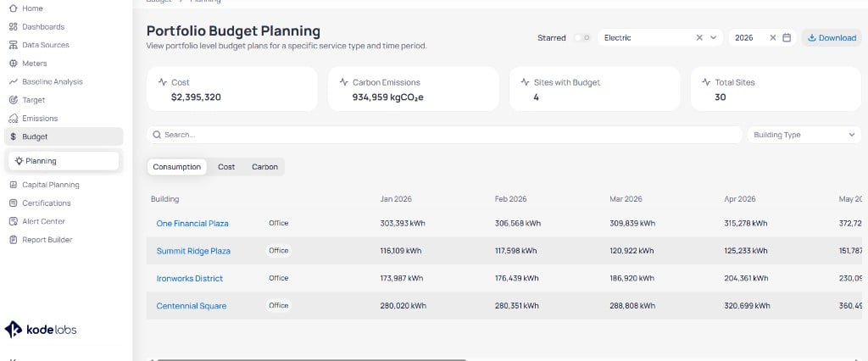Viewport: 868px width, 361px height.
Task: Click the pulse icon on Cost card
Action: [163, 82]
